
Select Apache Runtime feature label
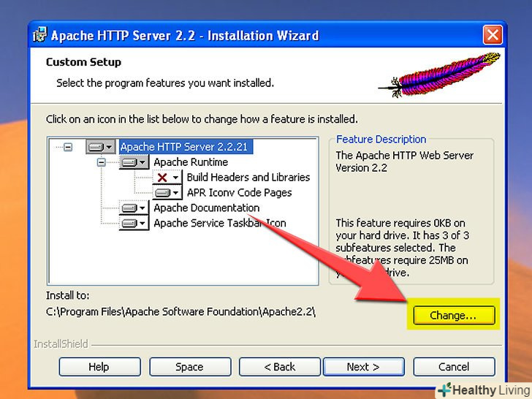[191, 162]
